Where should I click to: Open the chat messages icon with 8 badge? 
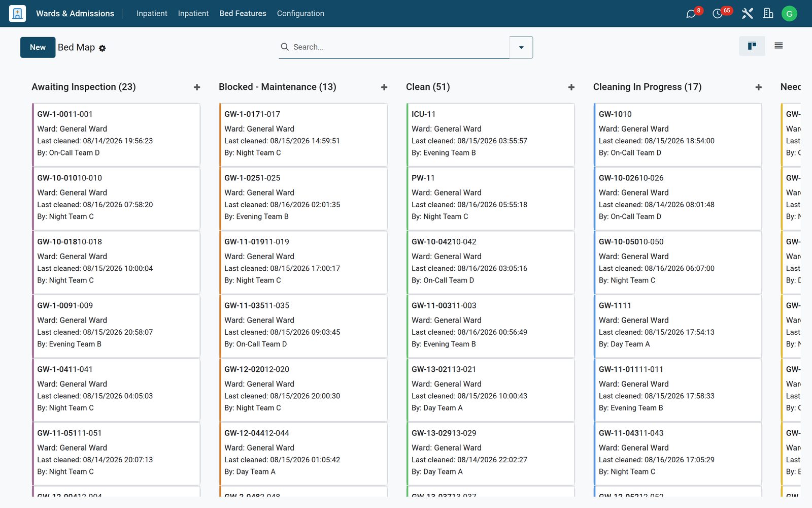coord(691,14)
